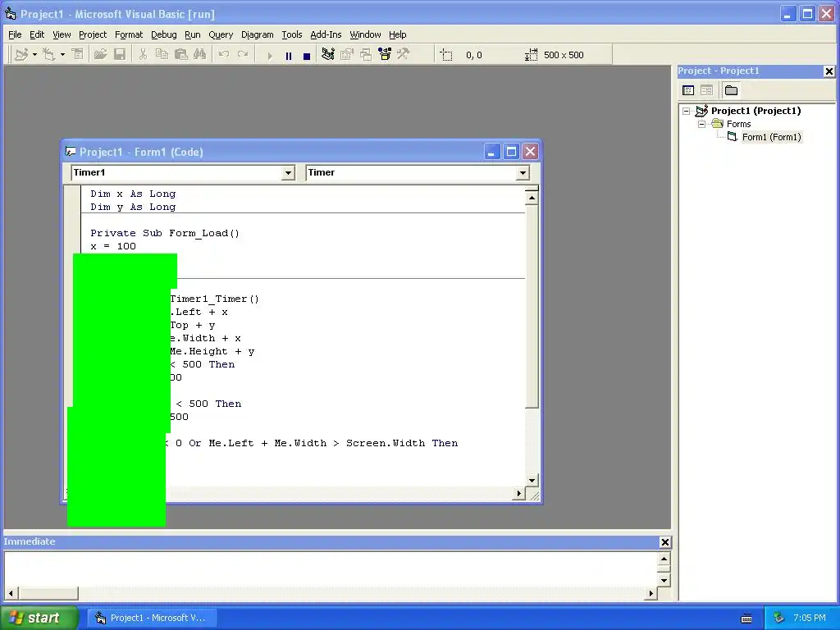This screenshot has width=840, height=630.
Task: Click the Start (play) button
Action: pos(269,55)
